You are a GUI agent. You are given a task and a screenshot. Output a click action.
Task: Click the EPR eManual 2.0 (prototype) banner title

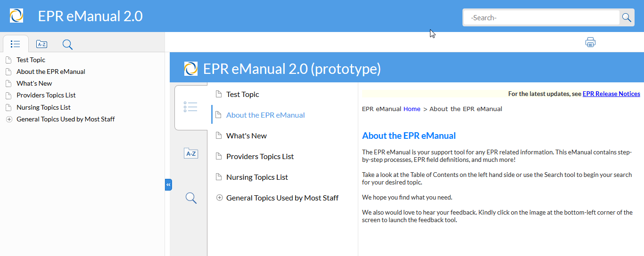(x=292, y=69)
